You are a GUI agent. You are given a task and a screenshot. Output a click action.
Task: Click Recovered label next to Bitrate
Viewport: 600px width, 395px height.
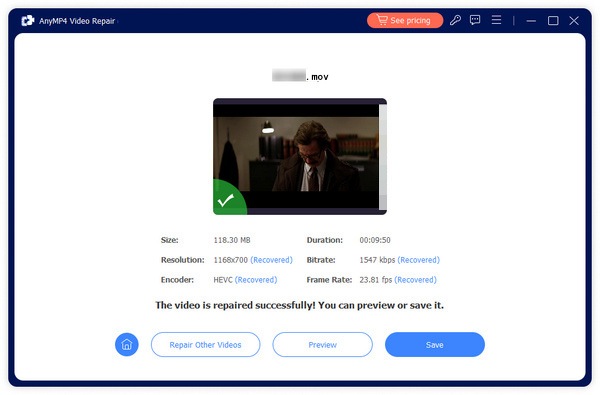(x=419, y=260)
